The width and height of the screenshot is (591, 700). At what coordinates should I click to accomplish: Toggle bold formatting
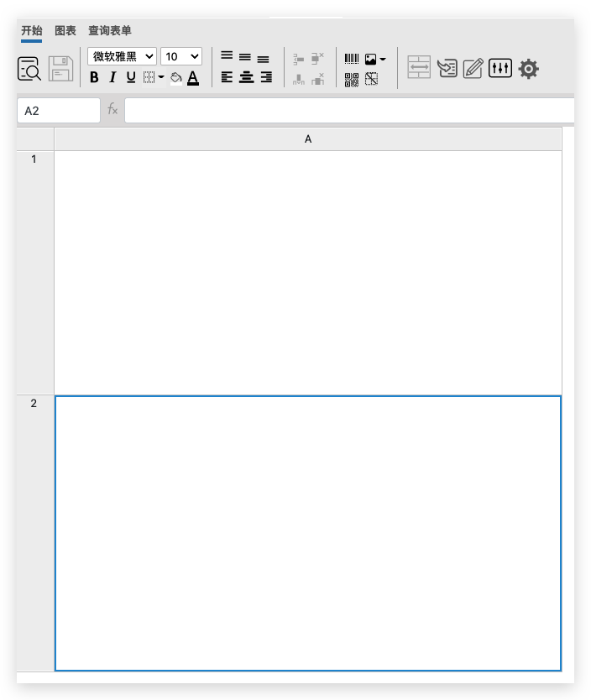[94, 77]
